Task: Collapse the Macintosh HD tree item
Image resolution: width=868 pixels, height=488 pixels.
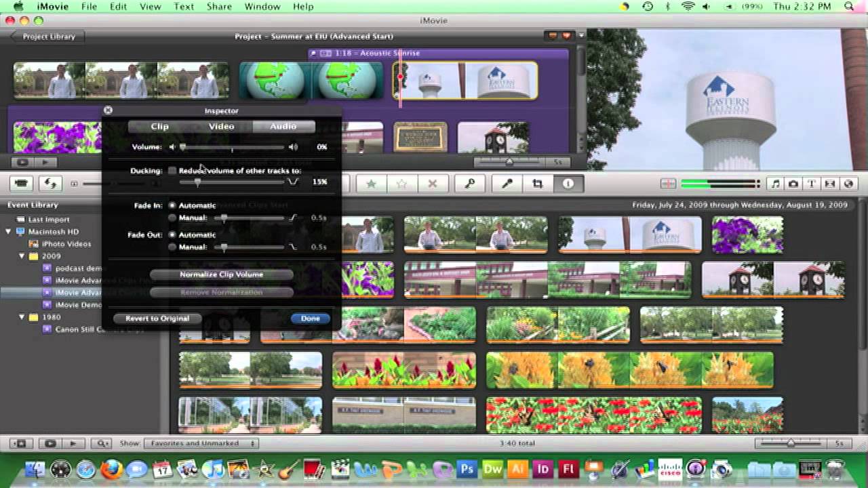Action: pyautogui.click(x=8, y=232)
